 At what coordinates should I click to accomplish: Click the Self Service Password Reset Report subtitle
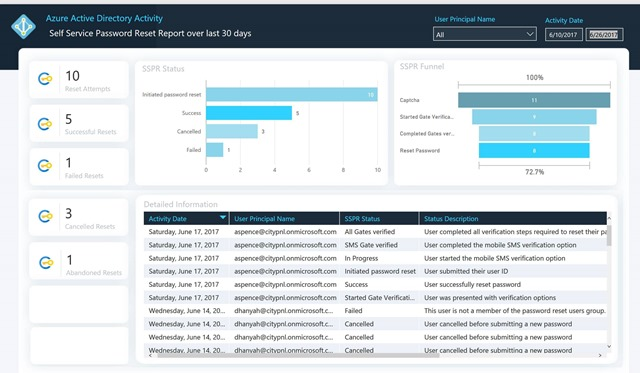(x=150, y=33)
